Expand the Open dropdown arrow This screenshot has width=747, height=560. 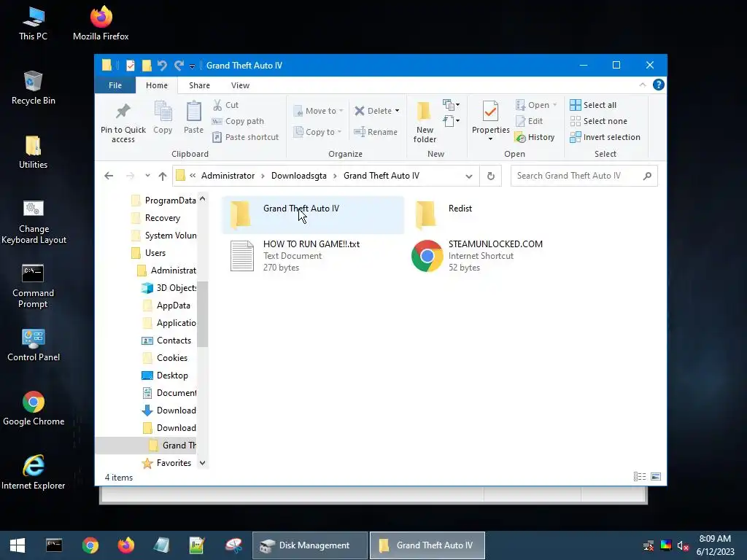click(554, 105)
